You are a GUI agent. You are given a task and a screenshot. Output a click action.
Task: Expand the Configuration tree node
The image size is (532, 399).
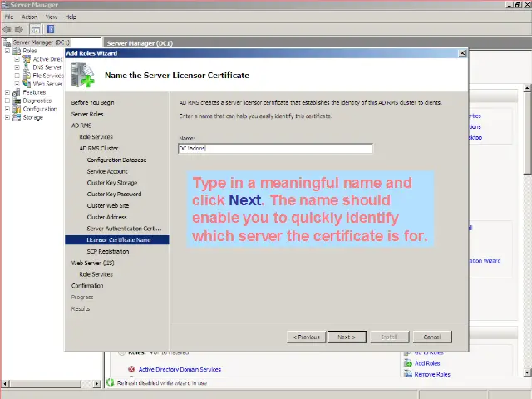pos(7,109)
